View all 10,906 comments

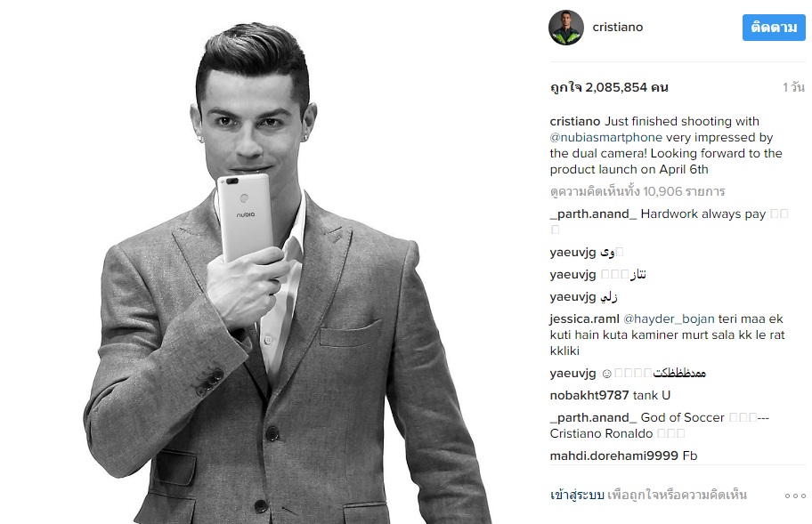pos(637,191)
